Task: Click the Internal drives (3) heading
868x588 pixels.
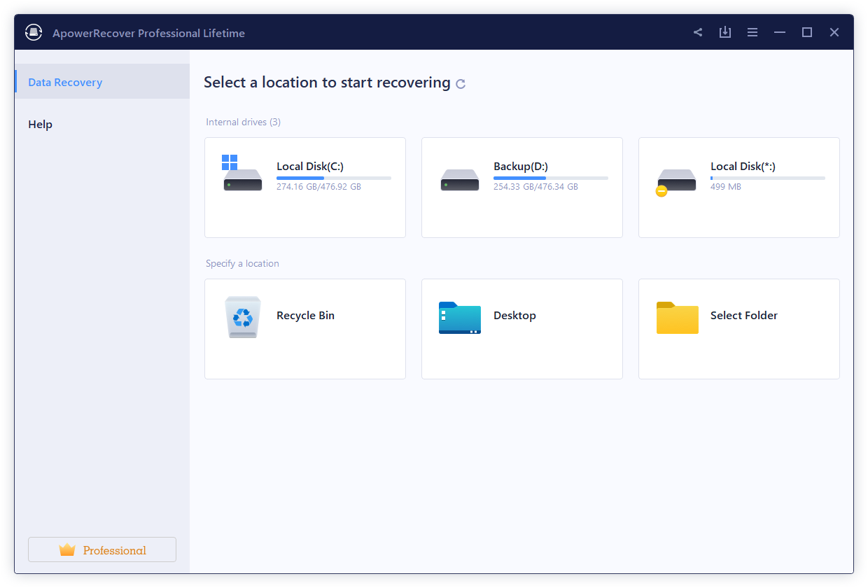Action: (243, 122)
